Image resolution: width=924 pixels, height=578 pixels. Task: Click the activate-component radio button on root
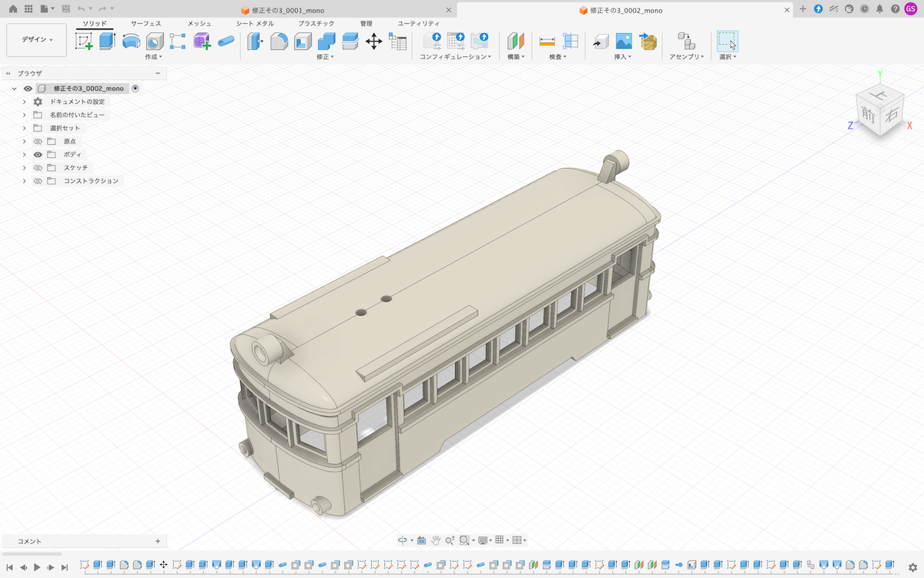point(136,89)
